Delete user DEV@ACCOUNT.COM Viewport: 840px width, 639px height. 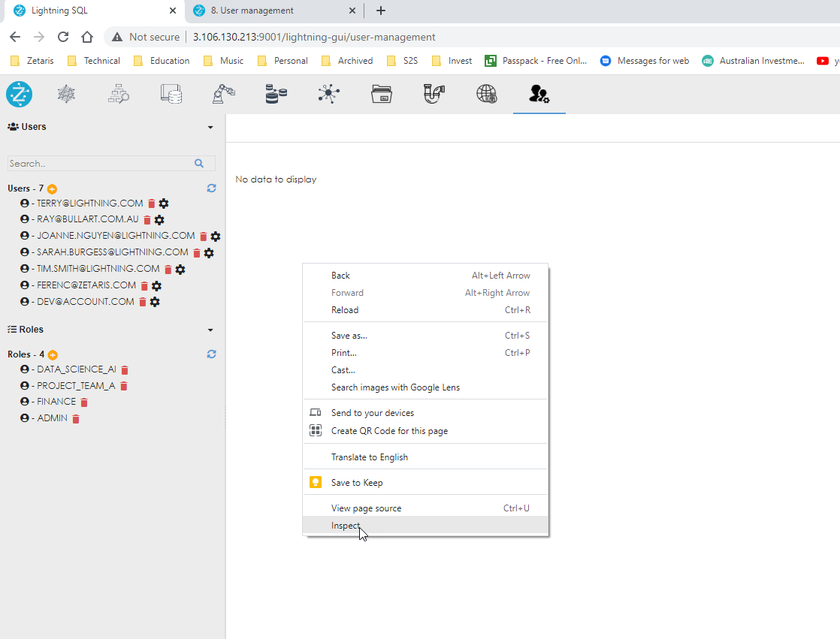click(x=143, y=303)
